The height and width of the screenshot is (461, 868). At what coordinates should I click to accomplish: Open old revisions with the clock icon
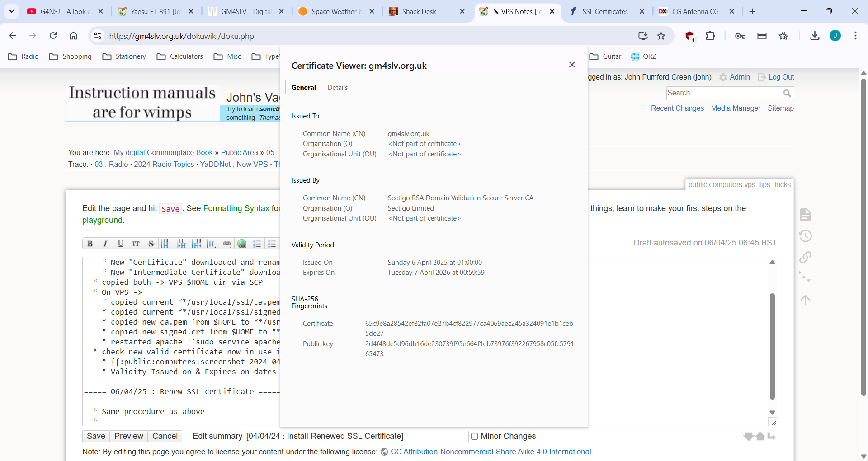tap(805, 235)
